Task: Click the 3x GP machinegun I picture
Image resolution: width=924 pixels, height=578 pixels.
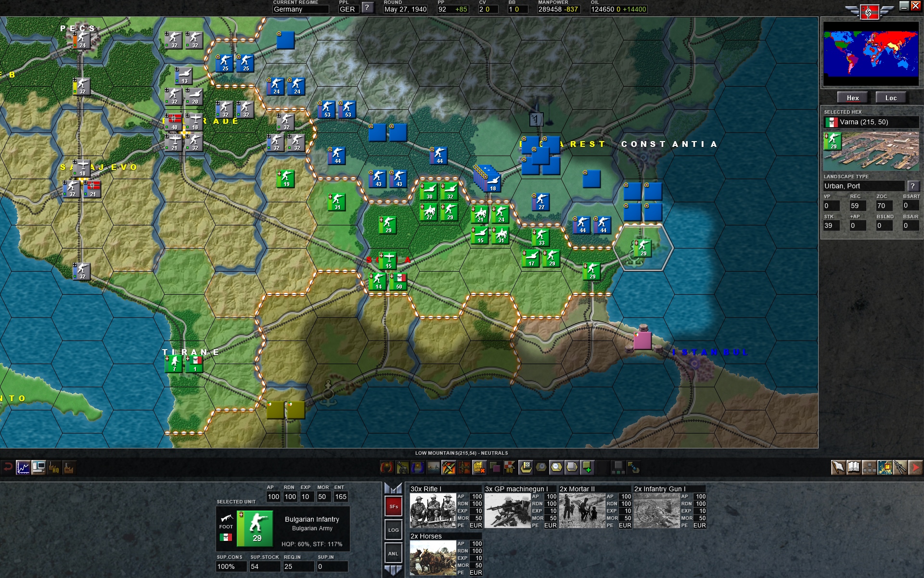Action: point(507,511)
